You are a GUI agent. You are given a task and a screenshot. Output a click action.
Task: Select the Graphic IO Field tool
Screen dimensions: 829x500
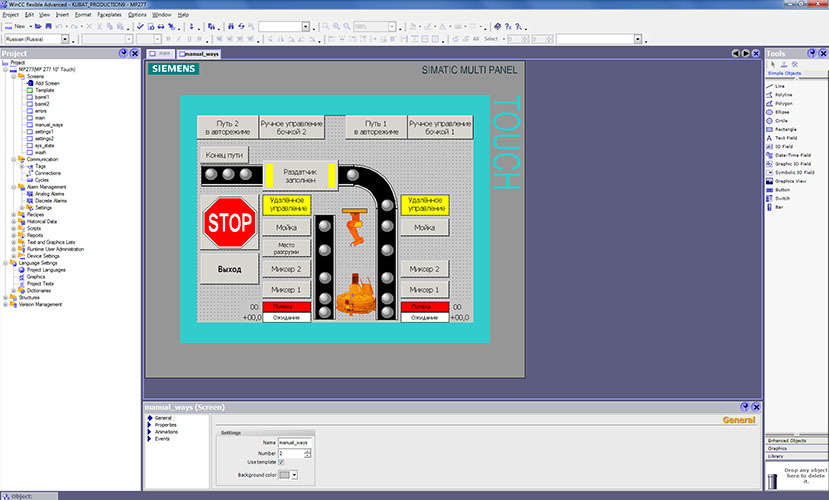tap(788, 164)
